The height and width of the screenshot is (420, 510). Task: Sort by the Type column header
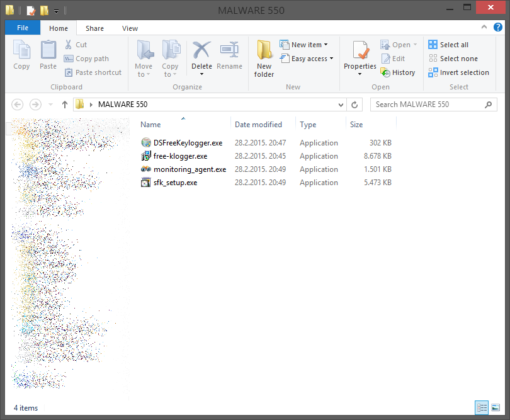[x=308, y=125]
